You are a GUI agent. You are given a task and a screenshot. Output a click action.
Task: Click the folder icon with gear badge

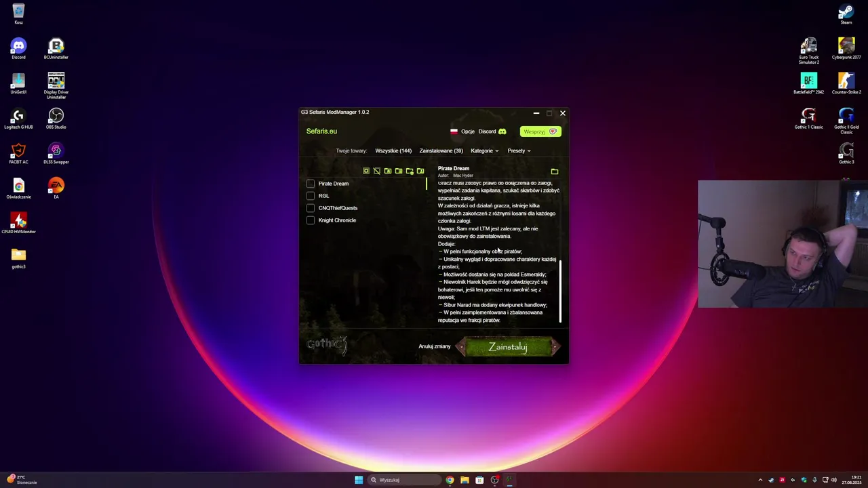[410, 171]
